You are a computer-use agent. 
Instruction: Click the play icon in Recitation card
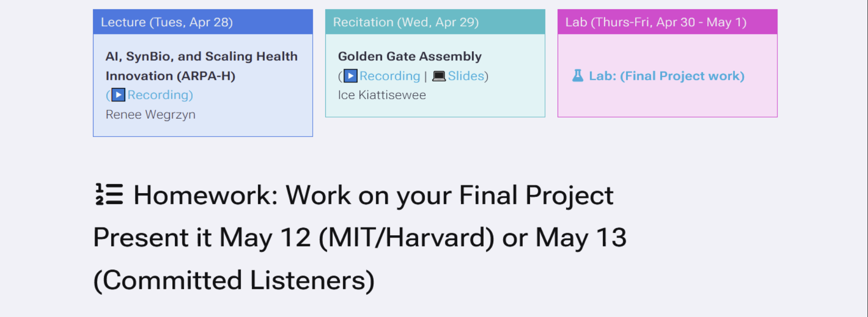point(350,76)
